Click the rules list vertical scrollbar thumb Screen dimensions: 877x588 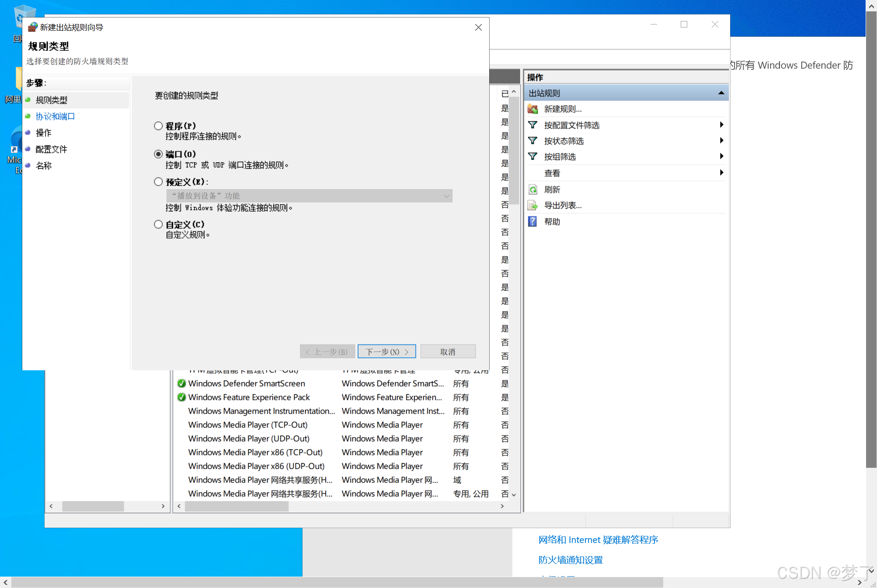pos(515,151)
